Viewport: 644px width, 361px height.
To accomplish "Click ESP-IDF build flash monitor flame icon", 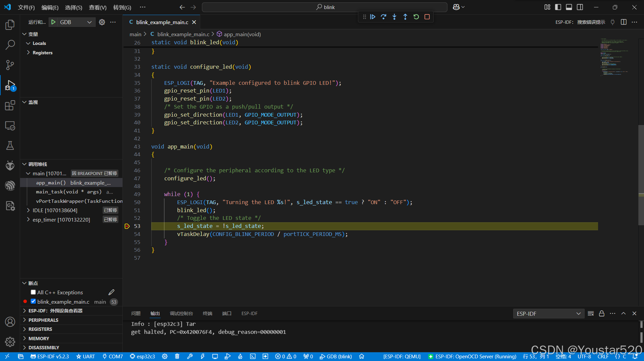I will click(240, 357).
